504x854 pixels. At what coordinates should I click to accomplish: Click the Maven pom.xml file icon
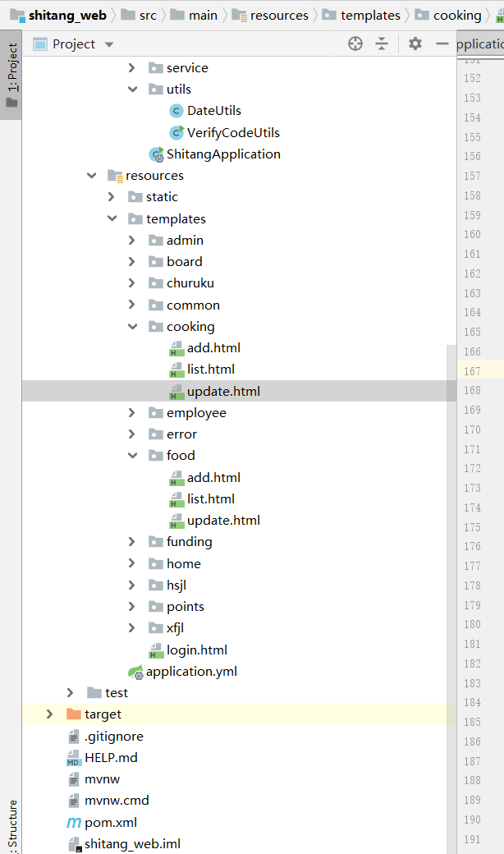coord(74,822)
